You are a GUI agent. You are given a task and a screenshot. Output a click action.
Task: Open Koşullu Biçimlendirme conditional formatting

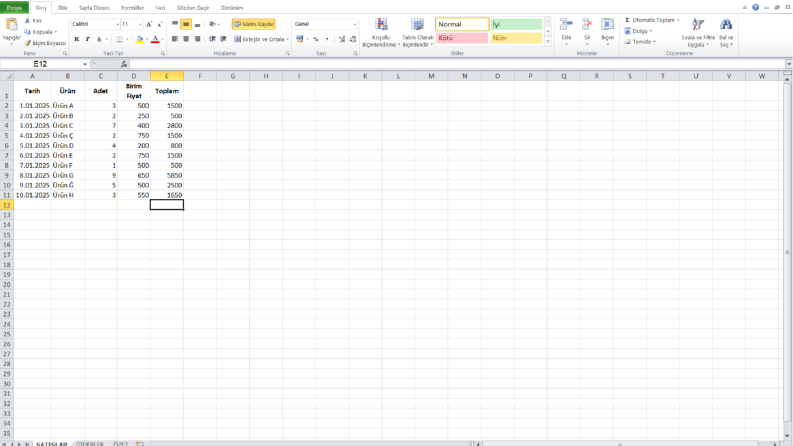(381, 33)
